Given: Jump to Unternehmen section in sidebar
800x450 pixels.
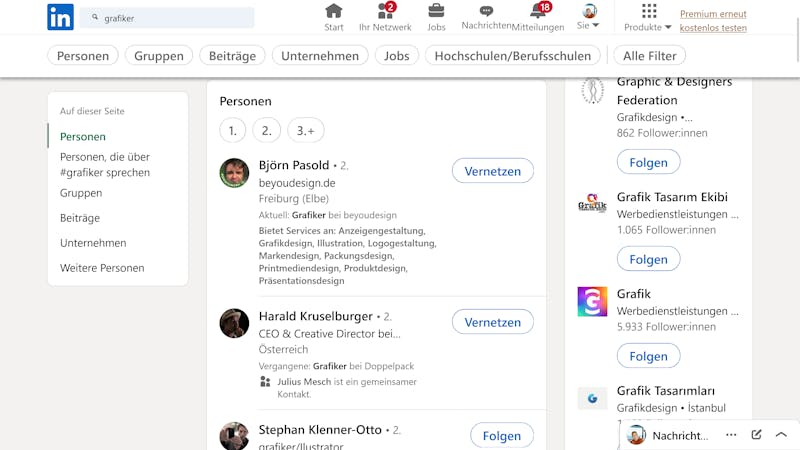Looking at the screenshot, I should (x=93, y=243).
